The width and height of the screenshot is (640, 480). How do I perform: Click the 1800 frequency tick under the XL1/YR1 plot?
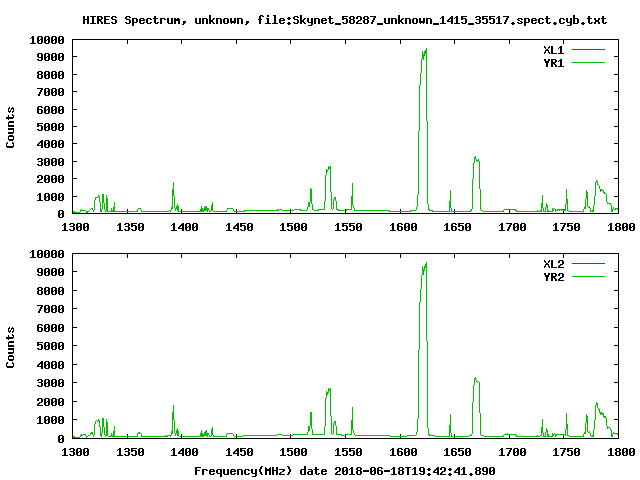pos(621,227)
